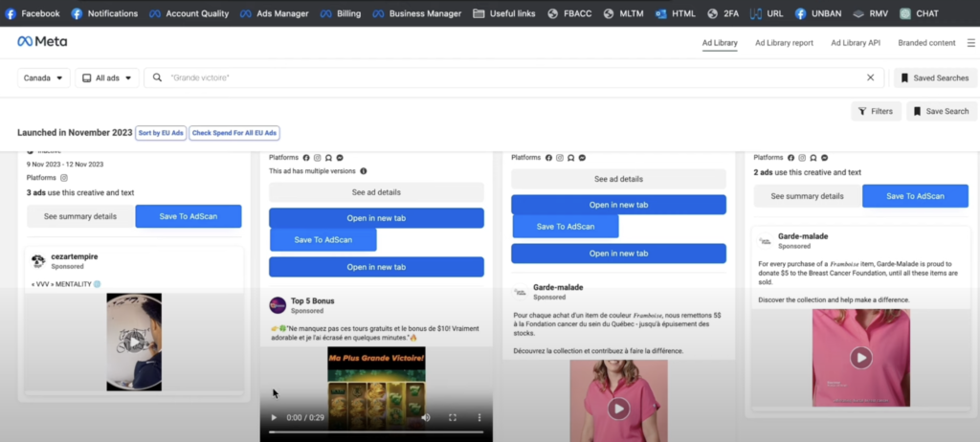Open the UNBAN bookmark

click(x=819, y=13)
